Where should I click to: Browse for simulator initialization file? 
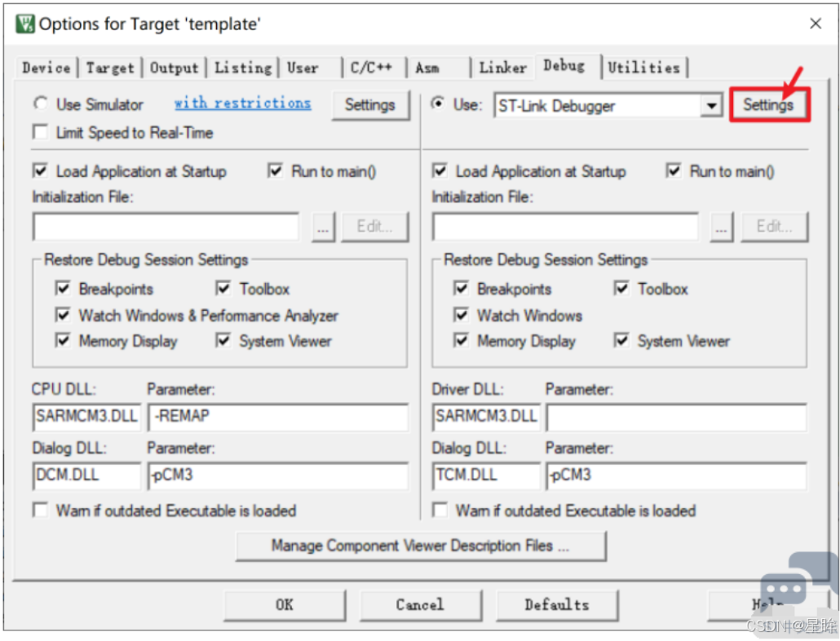click(323, 227)
